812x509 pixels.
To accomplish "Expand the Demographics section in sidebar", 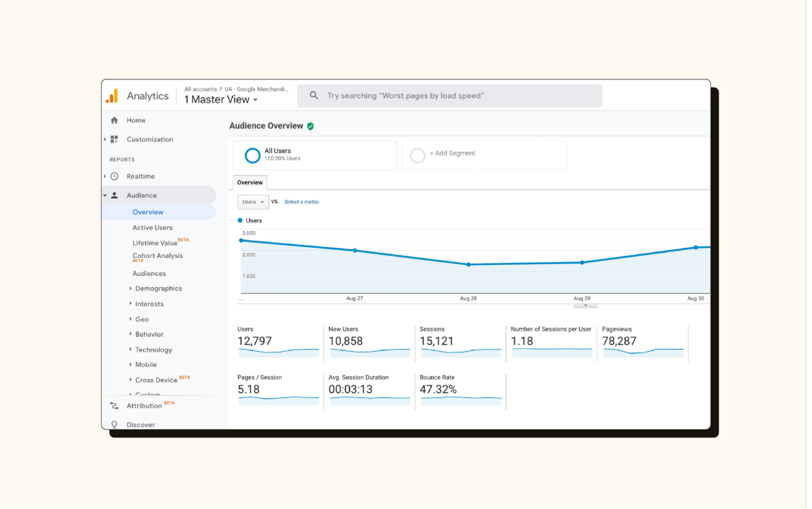I will click(158, 288).
